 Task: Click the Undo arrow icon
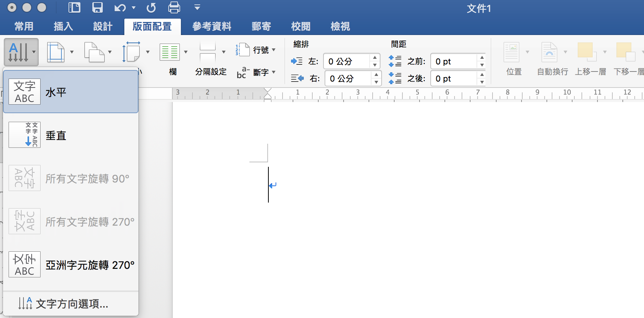coord(120,7)
